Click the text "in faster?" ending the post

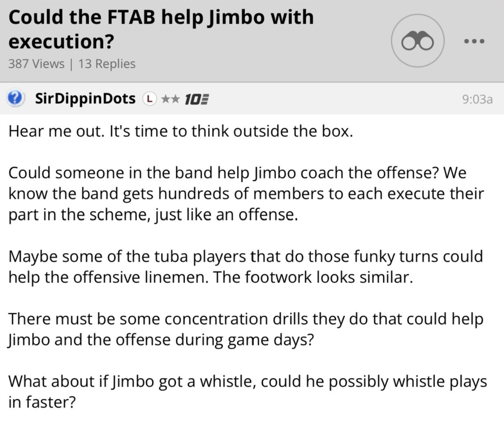pos(42,402)
